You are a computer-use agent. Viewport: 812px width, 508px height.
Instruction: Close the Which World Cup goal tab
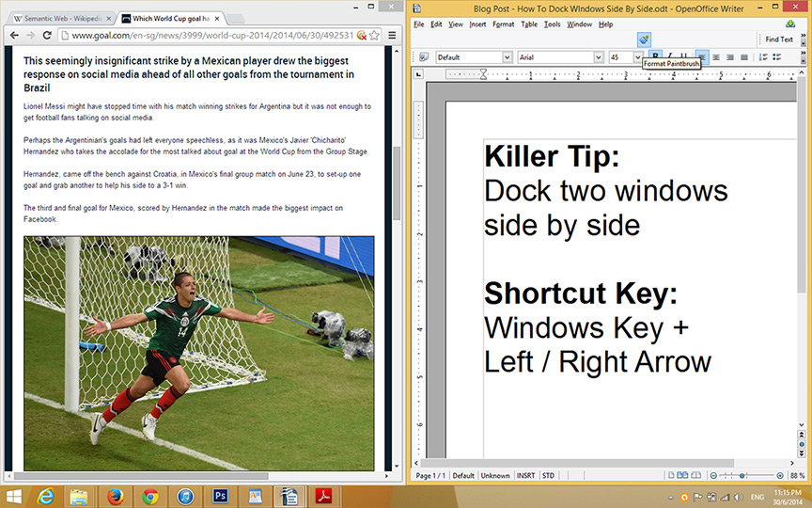point(217,19)
